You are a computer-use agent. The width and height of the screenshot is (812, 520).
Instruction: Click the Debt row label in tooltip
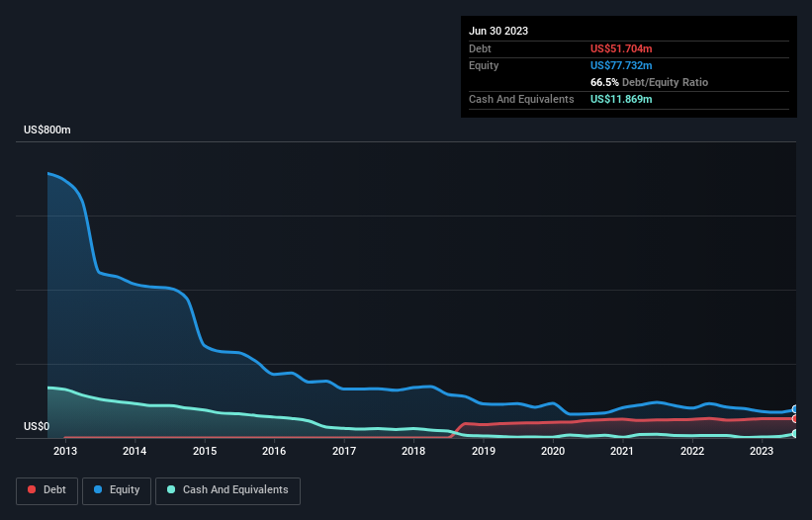[x=480, y=48]
